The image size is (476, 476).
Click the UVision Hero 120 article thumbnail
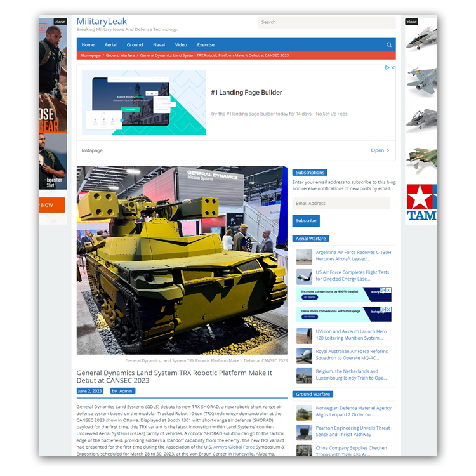[304, 336]
